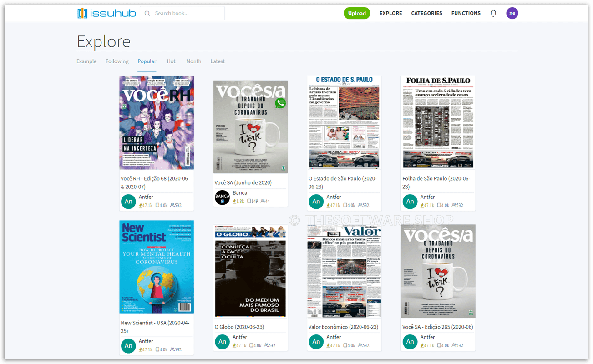Click Antfer's green avatar on the Você RH card
The width and height of the screenshot is (593, 364).
[128, 201]
